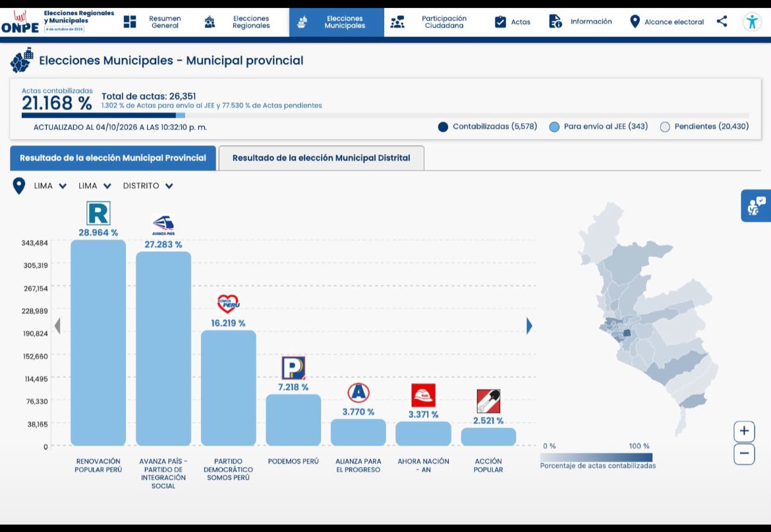Click the 7.218 % value label
Image resolution: width=771 pixels, height=532 pixels.
(x=293, y=387)
